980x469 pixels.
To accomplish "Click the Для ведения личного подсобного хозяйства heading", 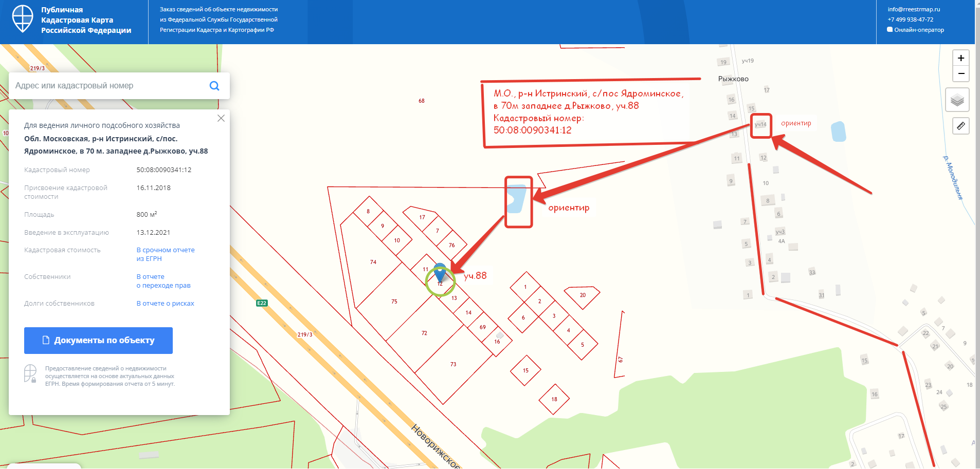I will tap(102, 125).
